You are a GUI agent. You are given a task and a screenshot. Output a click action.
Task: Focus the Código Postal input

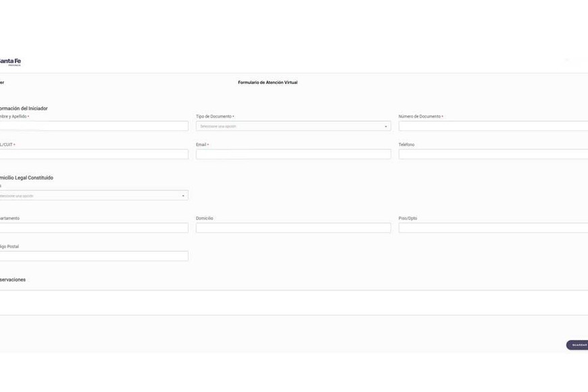coord(93,256)
